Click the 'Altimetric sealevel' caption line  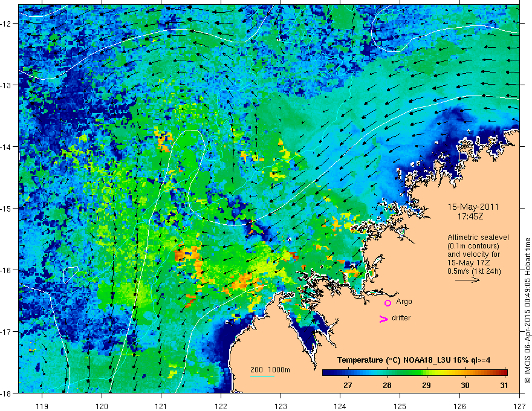pyautogui.click(x=478, y=238)
